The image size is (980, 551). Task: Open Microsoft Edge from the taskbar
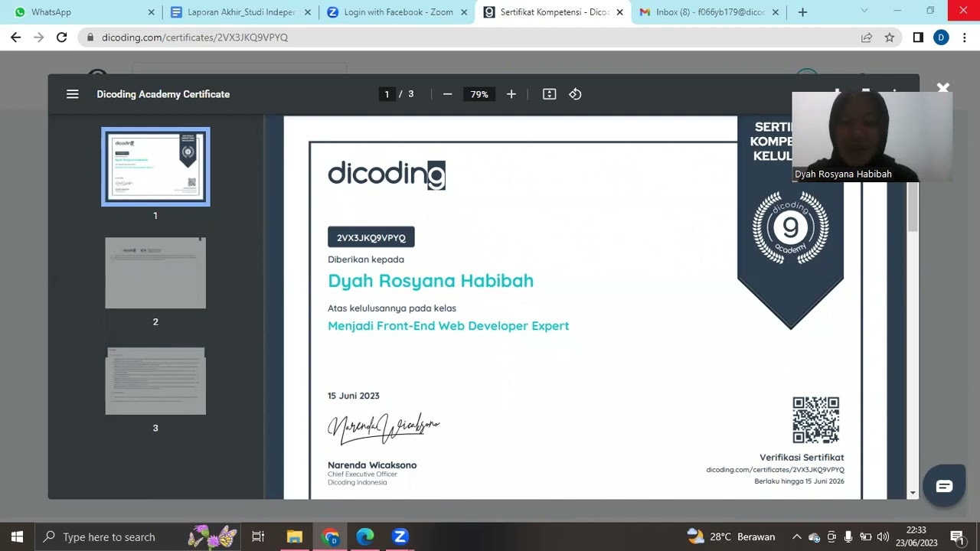click(365, 536)
